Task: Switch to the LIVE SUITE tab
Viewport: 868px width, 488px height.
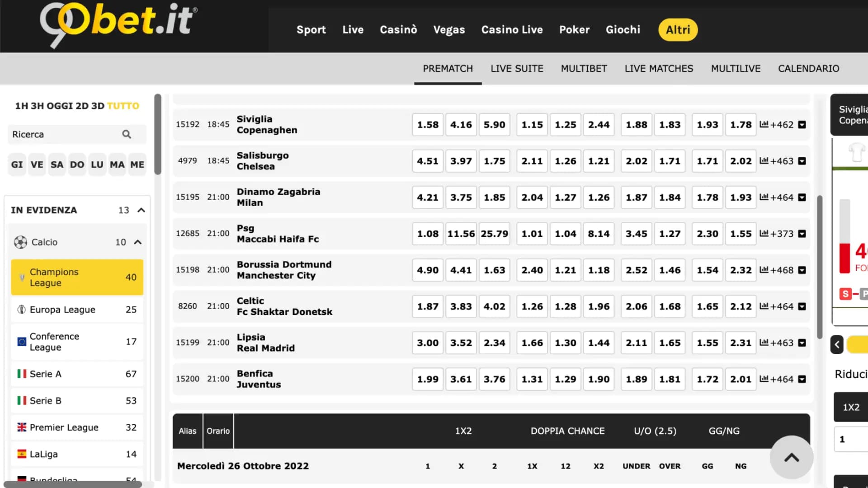Action: tap(517, 69)
